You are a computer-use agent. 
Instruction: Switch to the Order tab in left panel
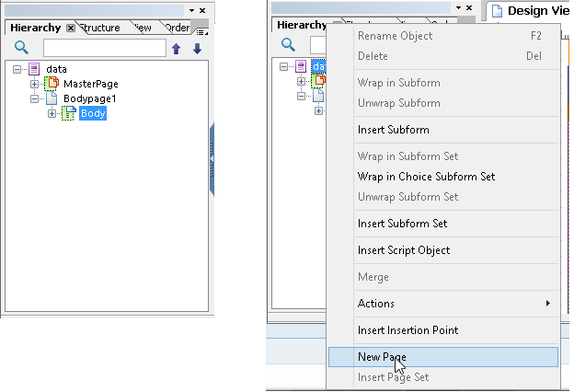point(178,28)
